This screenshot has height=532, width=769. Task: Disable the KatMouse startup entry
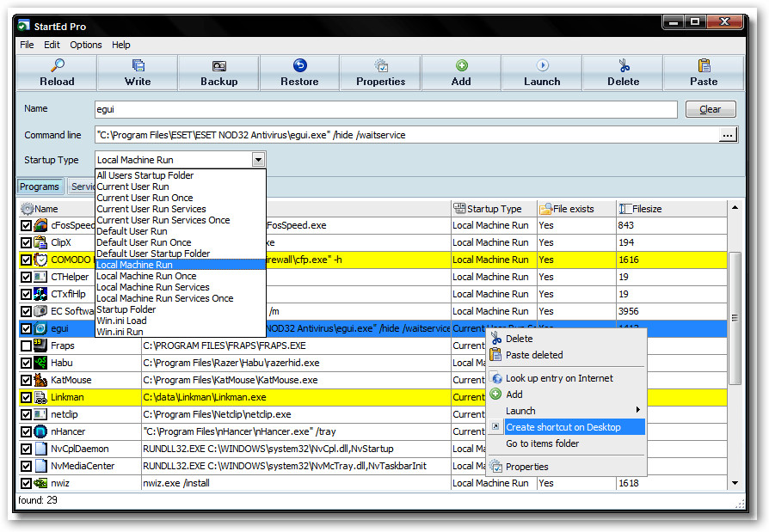[x=27, y=380]
